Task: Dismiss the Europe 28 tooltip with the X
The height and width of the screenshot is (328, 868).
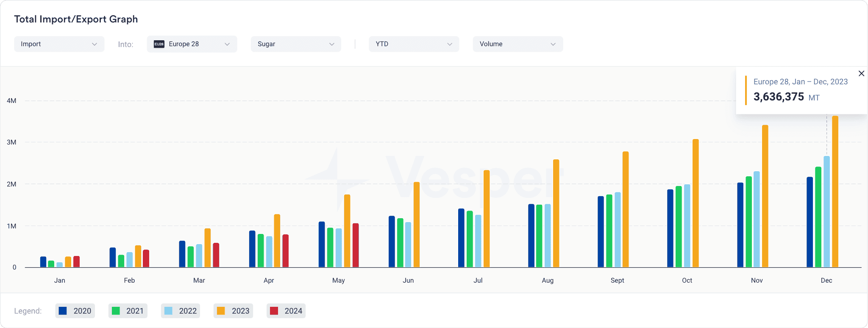Action: [x=861, y=73]
